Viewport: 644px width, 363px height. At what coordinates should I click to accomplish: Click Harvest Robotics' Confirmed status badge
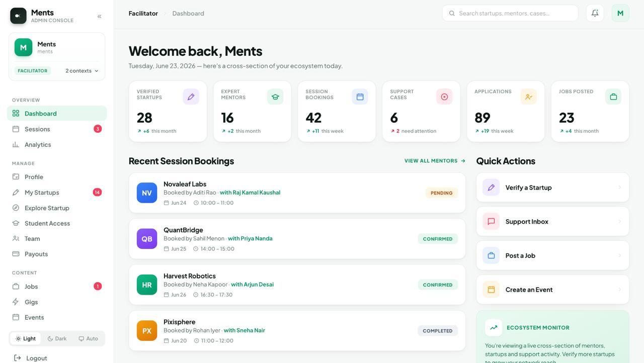coord(438,285)
